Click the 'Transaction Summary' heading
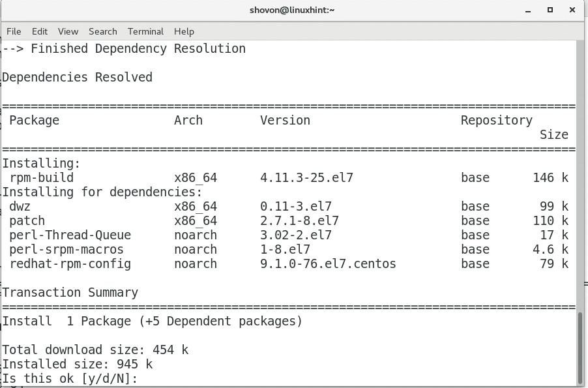This screenshot has height=388, width=588. click(x=70, y=292)
